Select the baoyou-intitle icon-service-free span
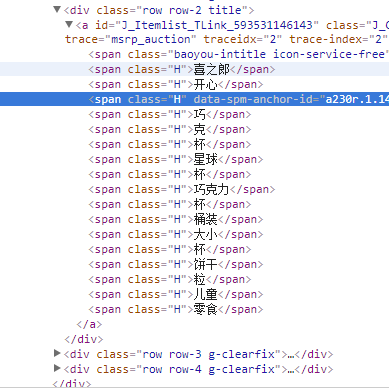The height and width of the screenshot is (390, 389). click(238, 54)
